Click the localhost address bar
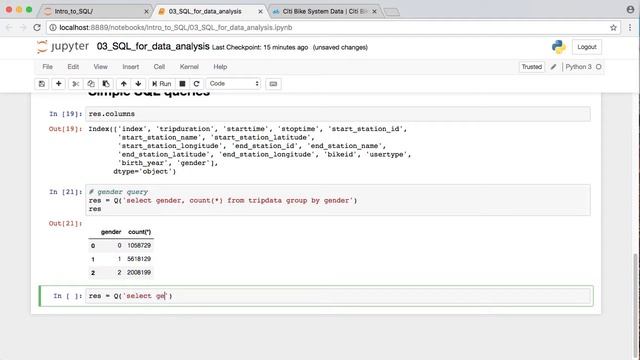The width and height of the screenshot is (640, 360). pyautogui.click(x=333, y=27)
